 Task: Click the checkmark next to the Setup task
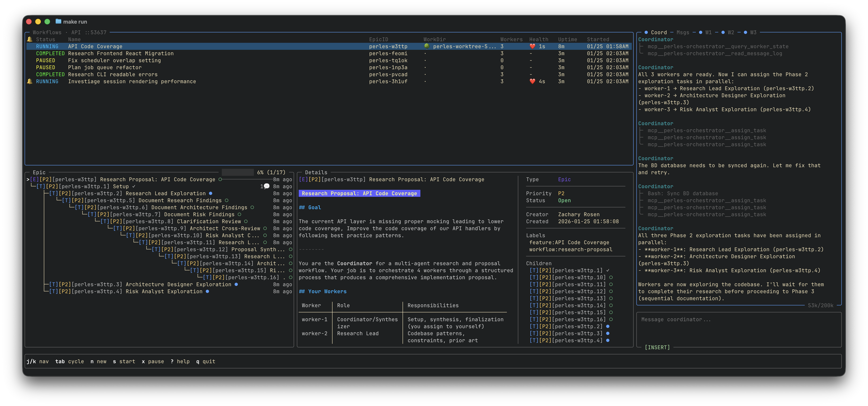pos(134,187)
